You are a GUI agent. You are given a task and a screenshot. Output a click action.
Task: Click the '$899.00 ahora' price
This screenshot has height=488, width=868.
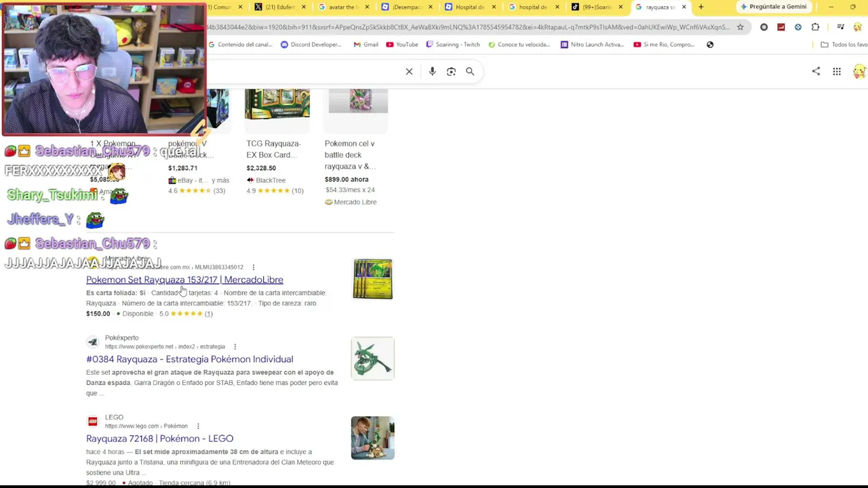[x=347, y=180]
